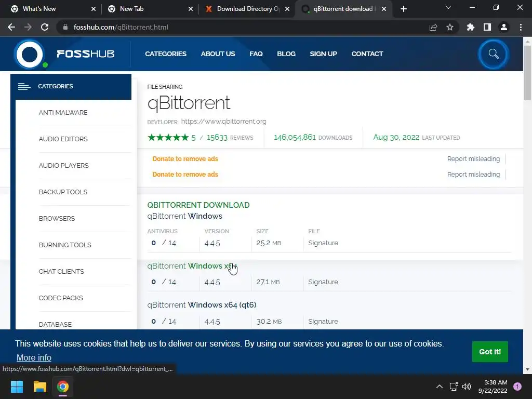Select the CODEC PACKS category

pyautogui.click(x=61, y=298)
